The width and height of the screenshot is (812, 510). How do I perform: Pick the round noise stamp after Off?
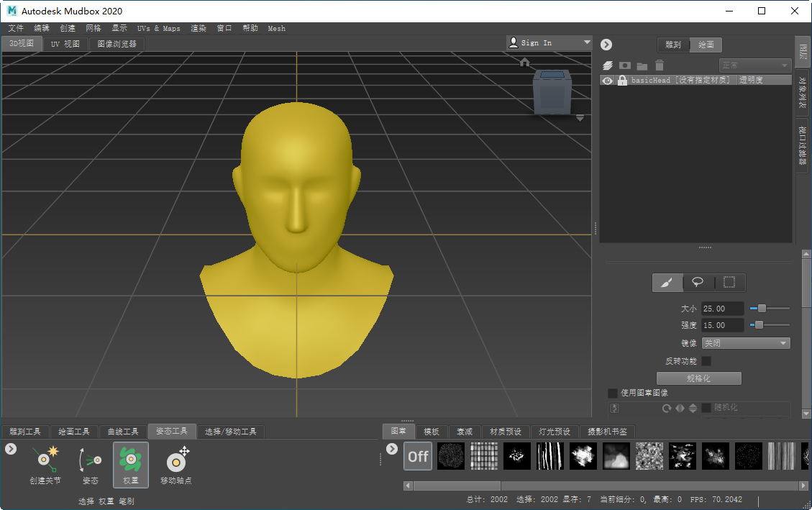point(450,456)
